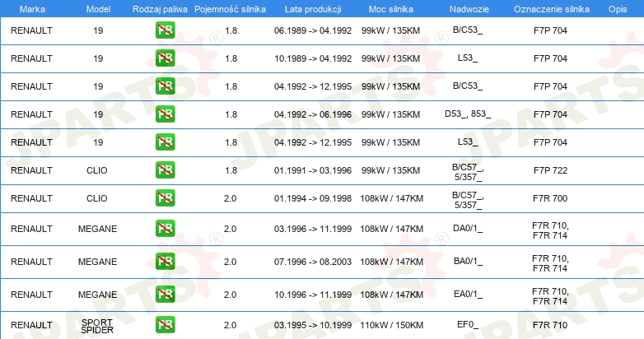Click the '03.1996 -> 11.1999' production dates
Image resolution: width=644 pixels, height=339 pixels.
[313, 229]
